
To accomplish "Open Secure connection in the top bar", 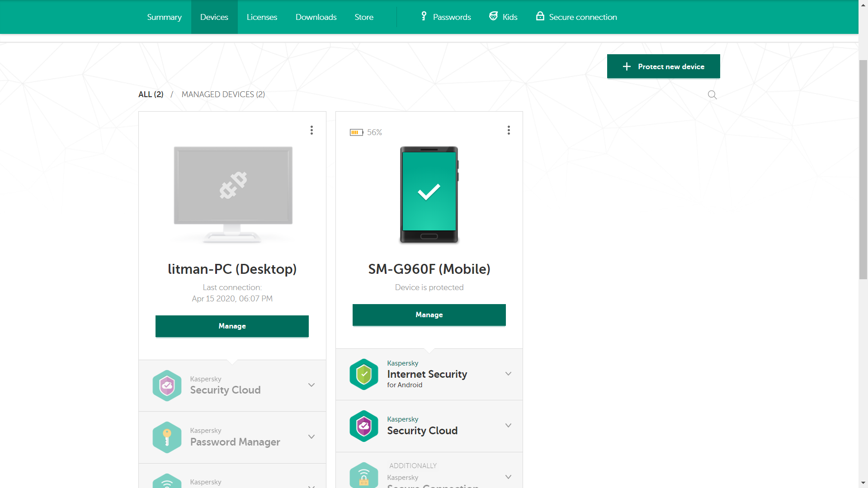I will [x=576, y=17].
